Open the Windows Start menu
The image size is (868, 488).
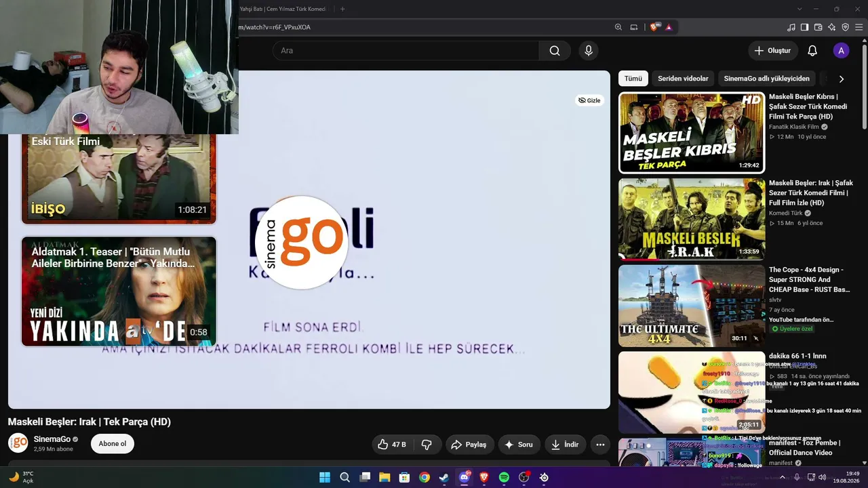[x=325, y=477]
